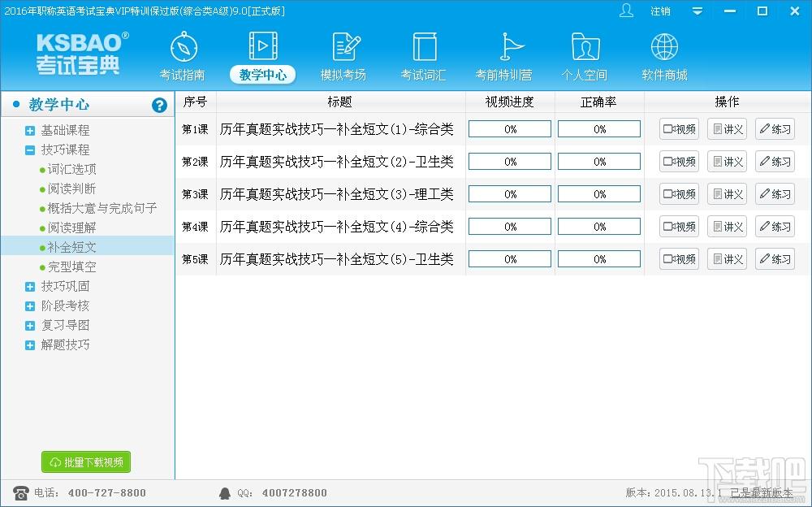
Task: Select the 教学中心 tab
Action: [262, 74]
